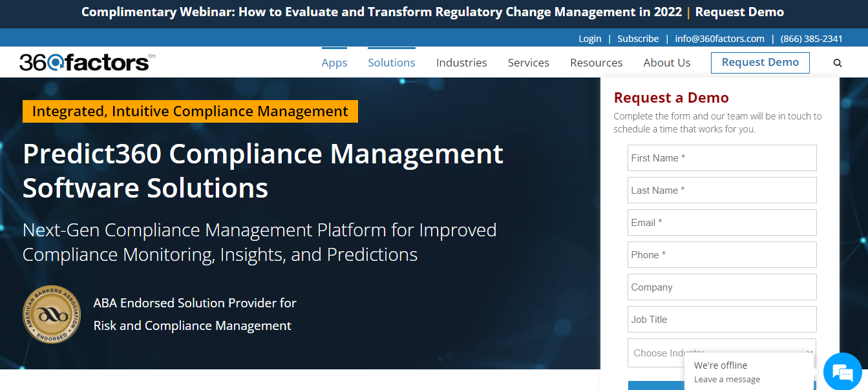Click the info@360factors.com email link
This screenshot has width=868, height=390.
pos(720,39)
